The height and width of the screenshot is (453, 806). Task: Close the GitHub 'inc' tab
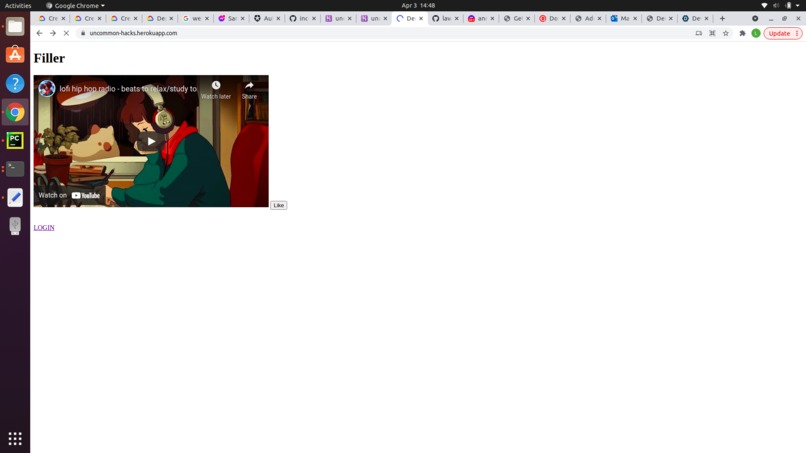point(314,19)
